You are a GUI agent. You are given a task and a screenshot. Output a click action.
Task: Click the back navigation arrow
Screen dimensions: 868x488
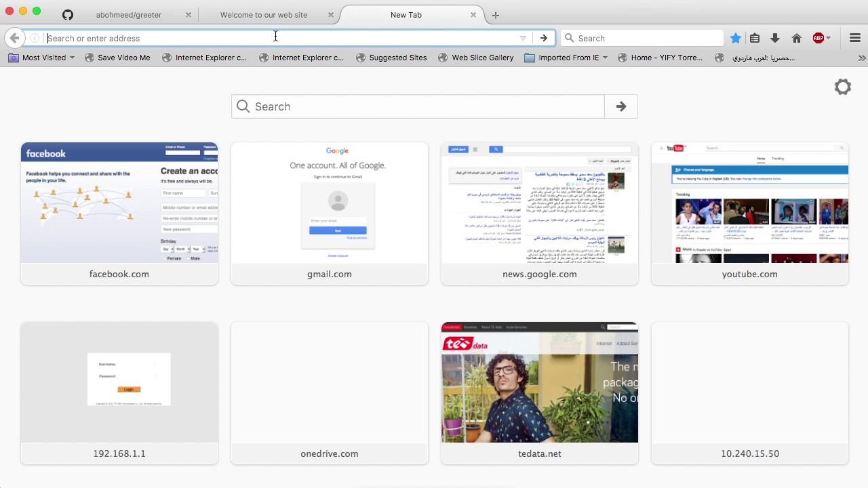click(x=15, y=38)
